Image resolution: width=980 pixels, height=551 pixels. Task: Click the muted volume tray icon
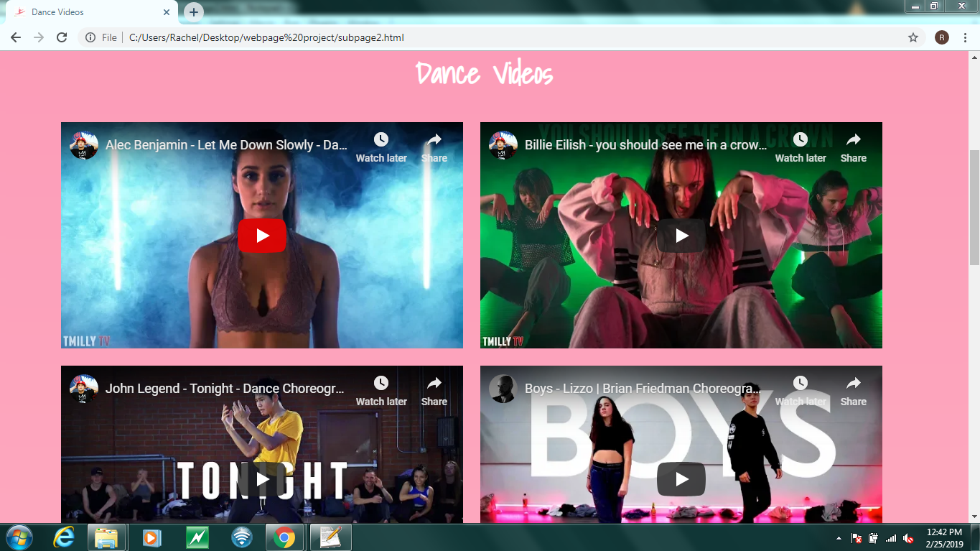[x=908, y=538]
